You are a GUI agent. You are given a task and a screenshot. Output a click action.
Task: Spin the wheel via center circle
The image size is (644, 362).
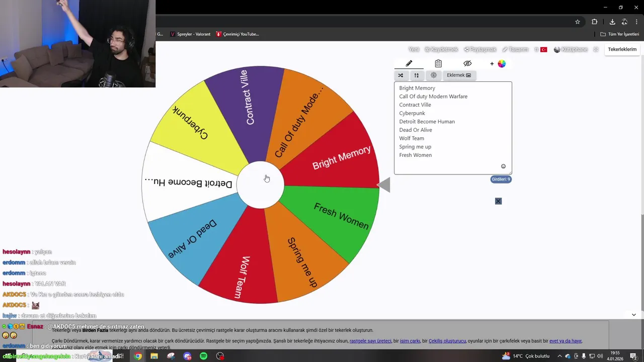pos(260,185)
